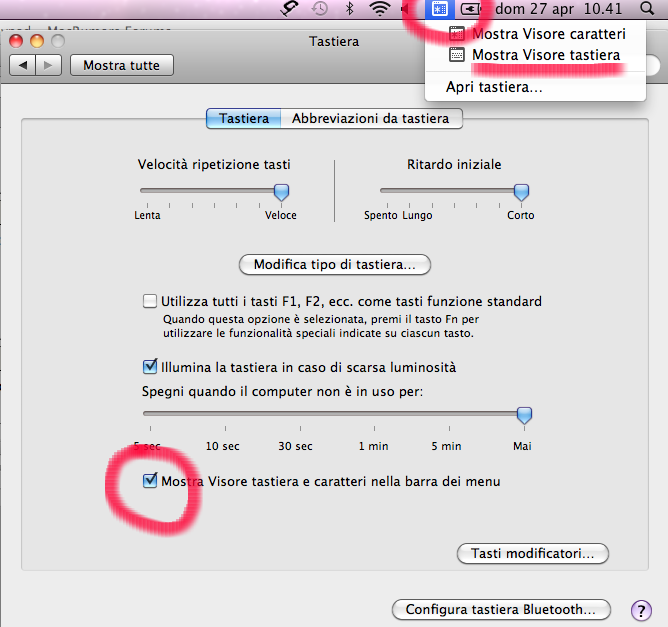Click the "Veloce" label
This screenshot has height=627, width=668.
(x=281, y=215)
